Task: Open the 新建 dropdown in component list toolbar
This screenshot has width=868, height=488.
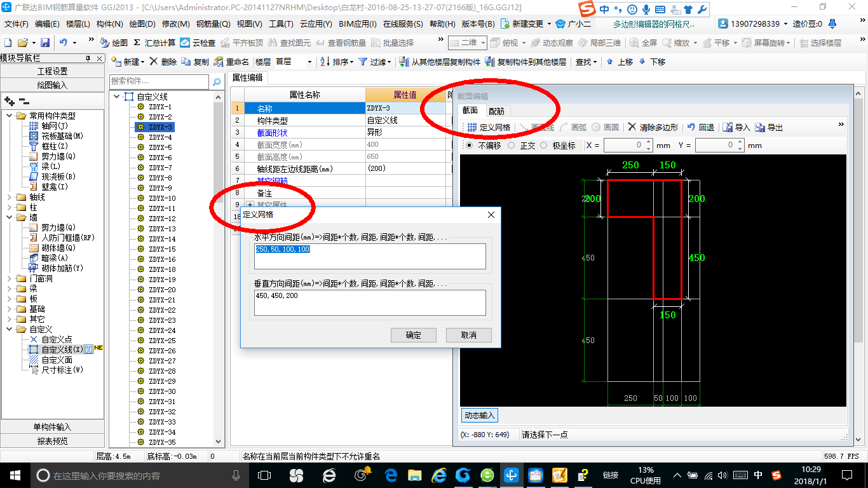Action: tap(129, 62)
